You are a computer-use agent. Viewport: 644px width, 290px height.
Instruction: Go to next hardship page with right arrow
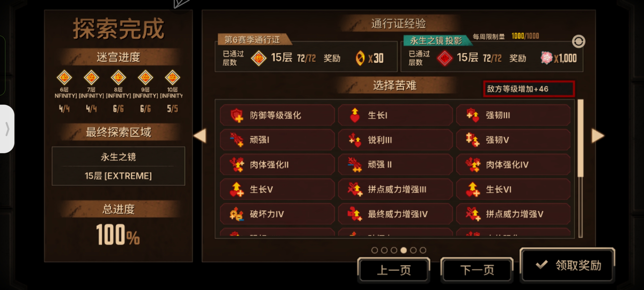(598, 136)
